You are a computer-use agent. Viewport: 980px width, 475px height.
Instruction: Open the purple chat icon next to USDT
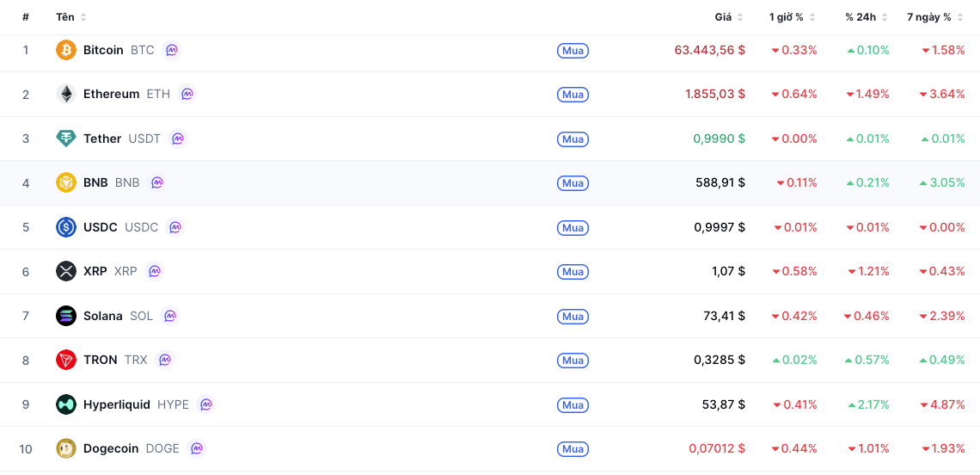click(x=177, y=139)
